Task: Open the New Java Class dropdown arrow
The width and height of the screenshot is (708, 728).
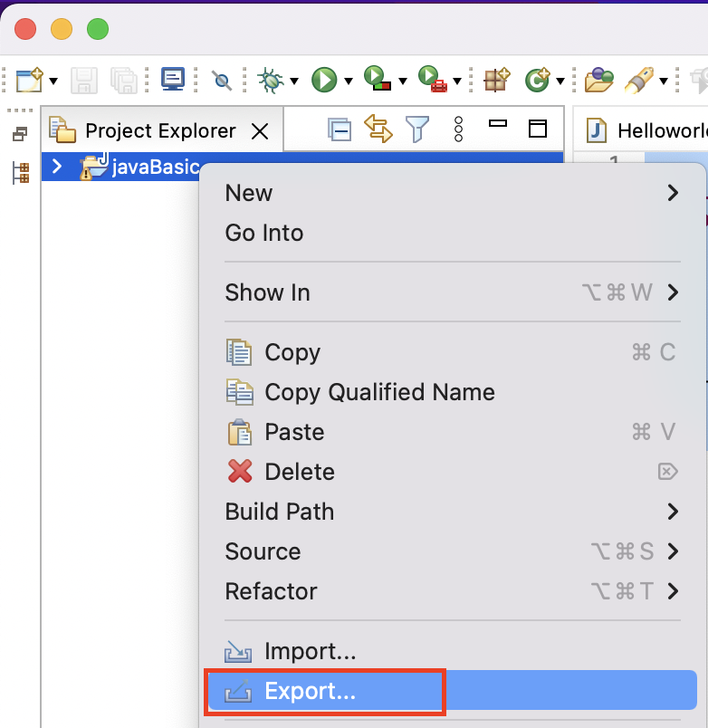Action: click(x=560, y=81)
